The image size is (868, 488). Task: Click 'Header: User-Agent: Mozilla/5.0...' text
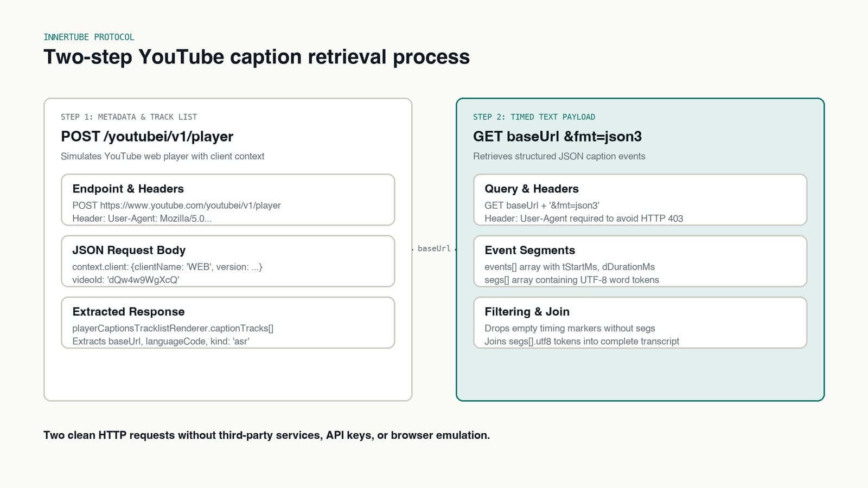click(142, 219)
